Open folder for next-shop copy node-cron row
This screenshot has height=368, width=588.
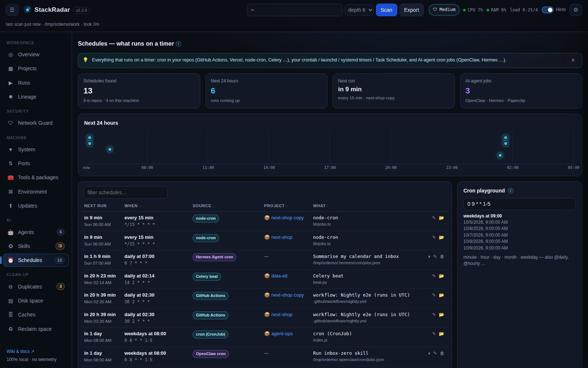pyautogui.click(x=441, y=218)
